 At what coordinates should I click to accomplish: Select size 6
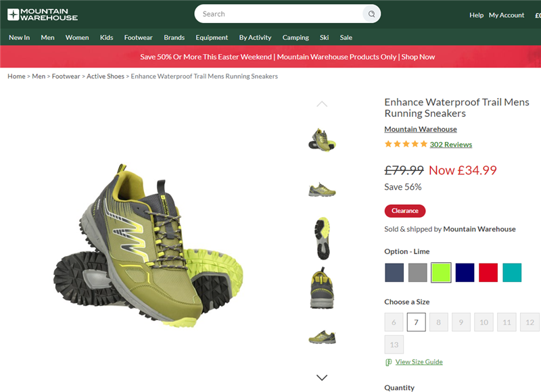[x=394, y=322]
